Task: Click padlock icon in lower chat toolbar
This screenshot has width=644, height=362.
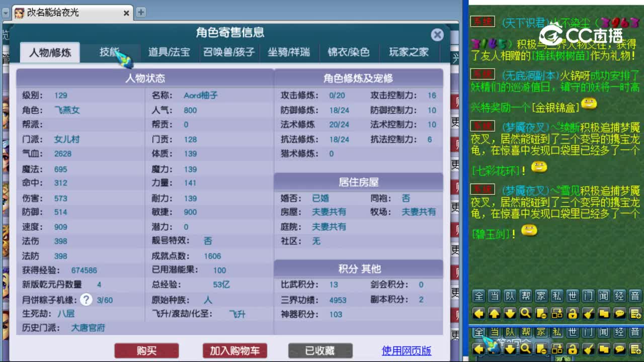Action: pos(573,349)
